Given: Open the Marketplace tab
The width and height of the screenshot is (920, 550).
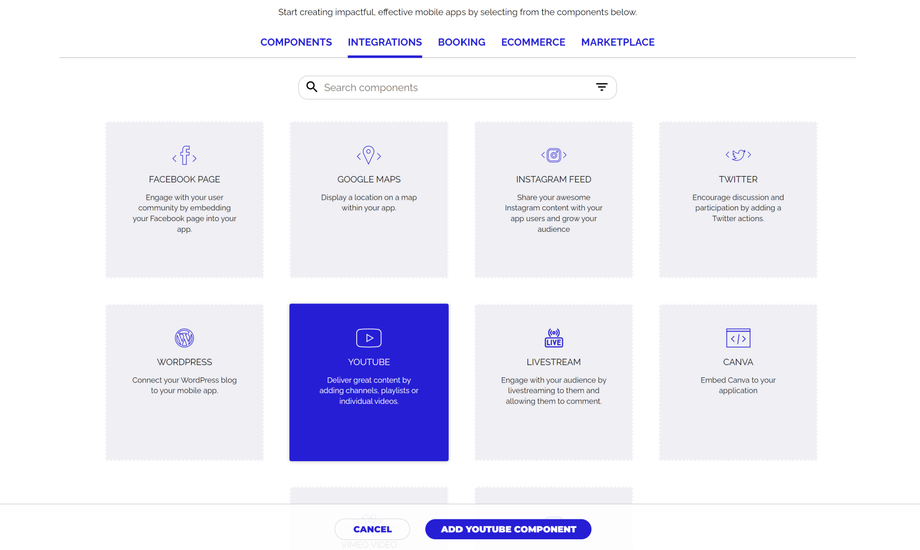Looking at the screenshot, I should [x=617, y=42].
